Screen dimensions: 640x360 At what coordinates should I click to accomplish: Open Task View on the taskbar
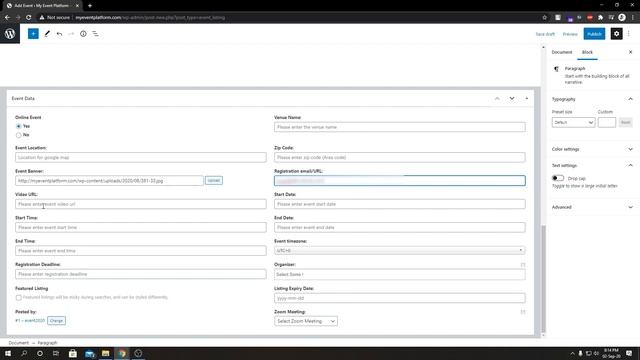coord(56,353)
